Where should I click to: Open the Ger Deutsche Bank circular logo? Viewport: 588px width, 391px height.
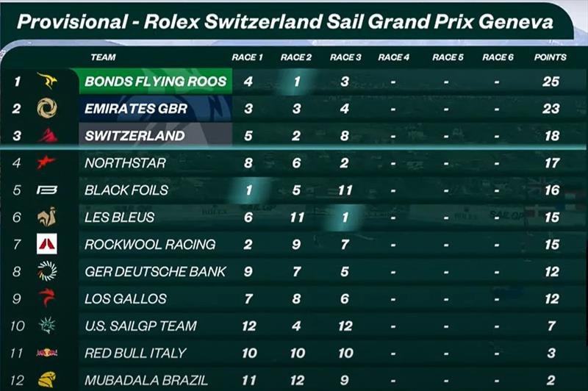tap(47, 271)
